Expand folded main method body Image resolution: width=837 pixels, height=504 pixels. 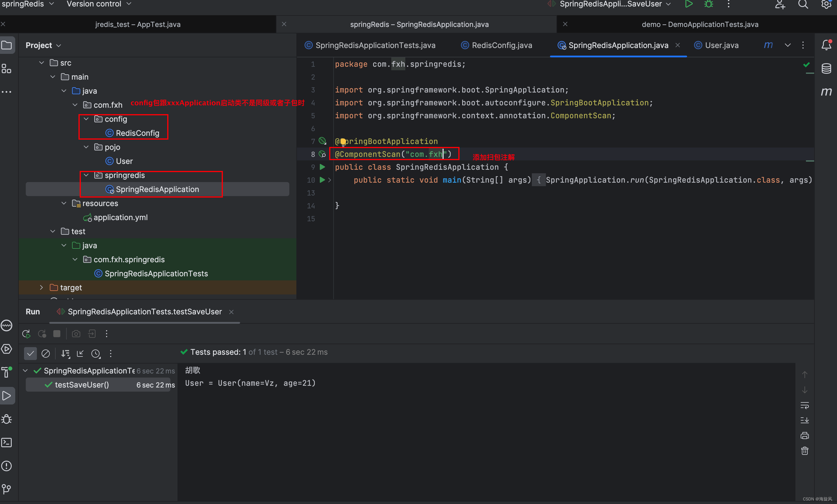(x=329, y=180)
